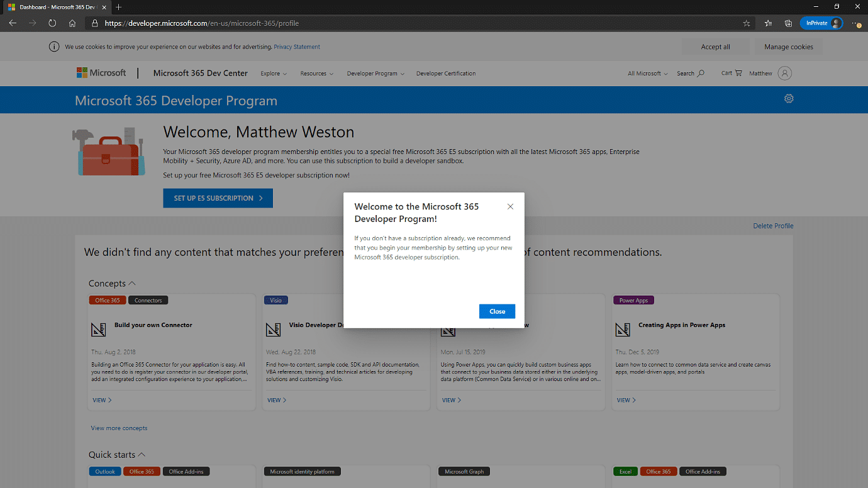Image resolution: width=868 pixels, height=488 pixels.
Task: Click the Power Apps tag
Action: point(633,300)
